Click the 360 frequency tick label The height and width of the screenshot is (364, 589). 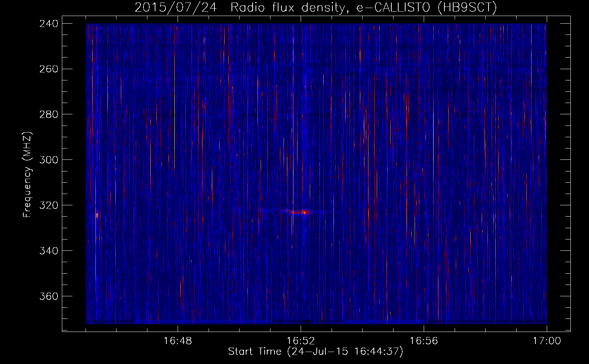pyautogui.click(x=49, y=297)
